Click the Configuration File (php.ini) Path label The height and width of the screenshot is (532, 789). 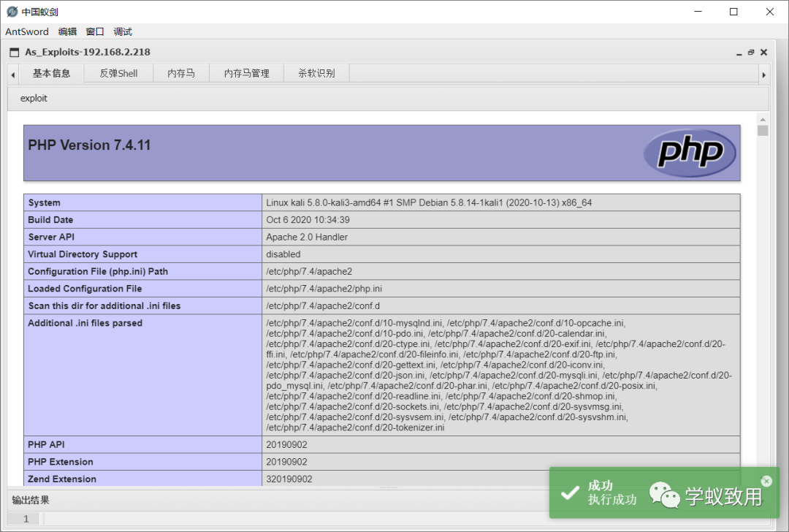coord(98,271)
